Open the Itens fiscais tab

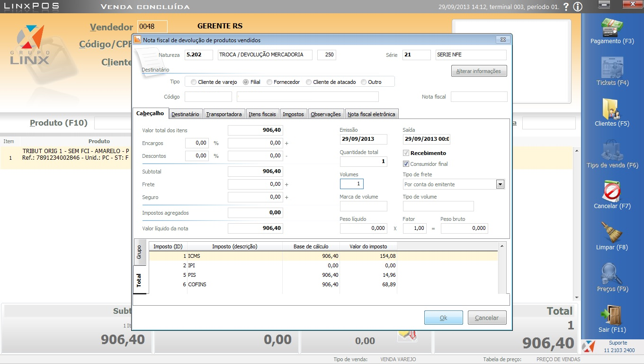[262, 114]
